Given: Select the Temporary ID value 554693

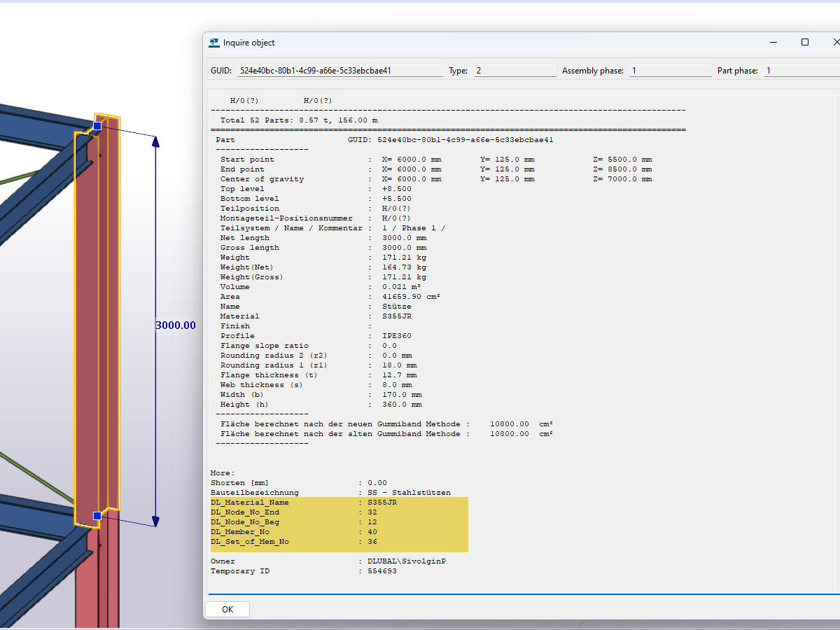Looking at the screenshot, I should click(380, 570).
